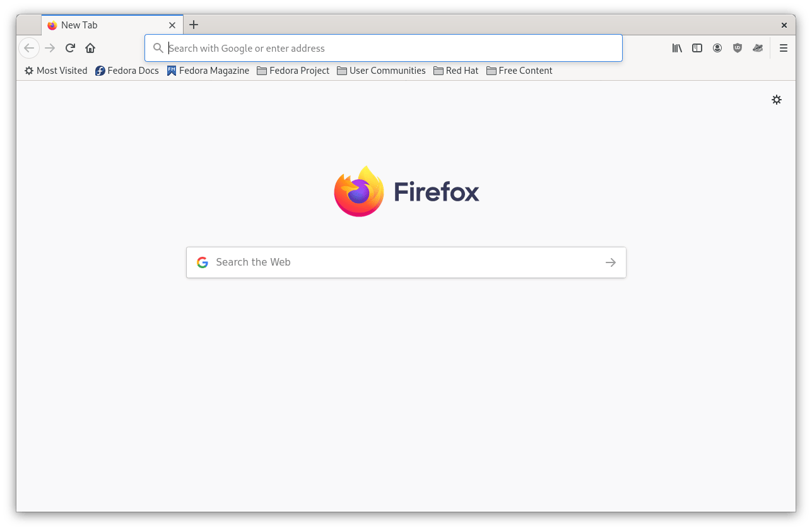
Task: Expand the Free Content bookmark folder
Action: pos(519,71)
